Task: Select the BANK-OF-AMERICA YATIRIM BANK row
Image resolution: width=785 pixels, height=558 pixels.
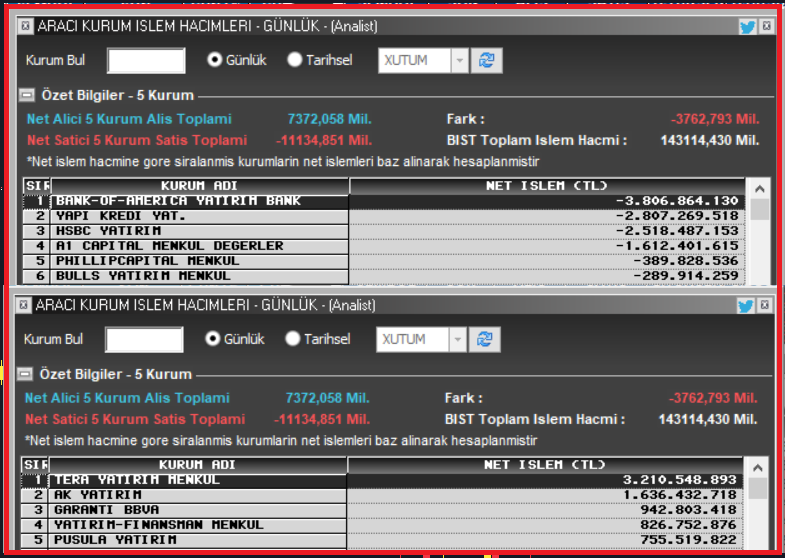Action: point(384,201)
